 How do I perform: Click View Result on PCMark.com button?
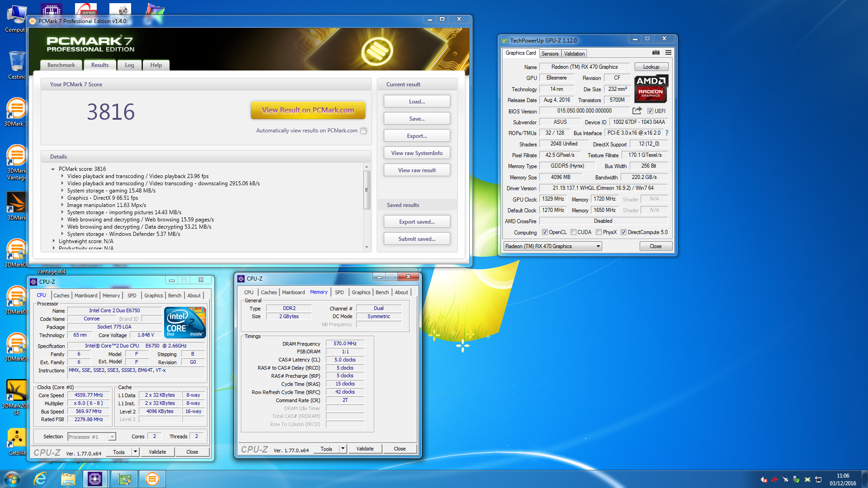tap(308, 110)
